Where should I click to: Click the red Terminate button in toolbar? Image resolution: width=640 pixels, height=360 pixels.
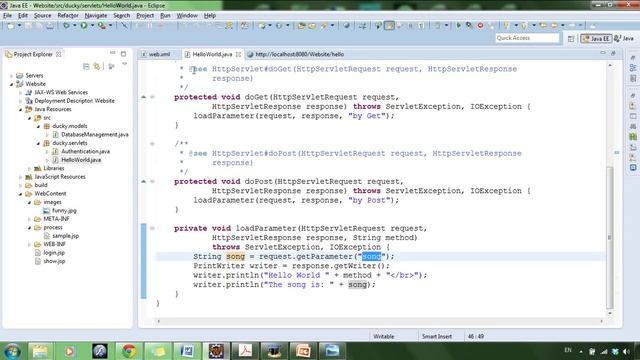480,25
